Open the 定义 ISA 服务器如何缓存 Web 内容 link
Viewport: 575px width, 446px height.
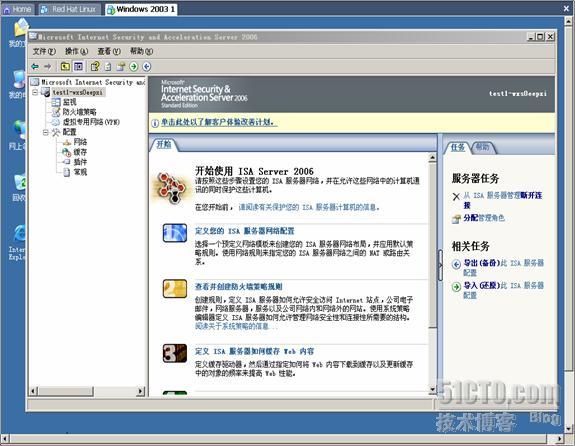254,351
